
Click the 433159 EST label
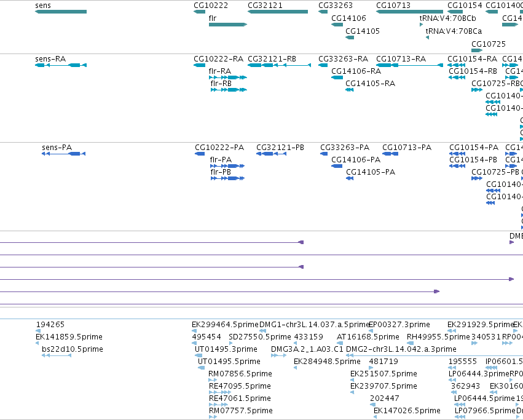click(308, 337)
